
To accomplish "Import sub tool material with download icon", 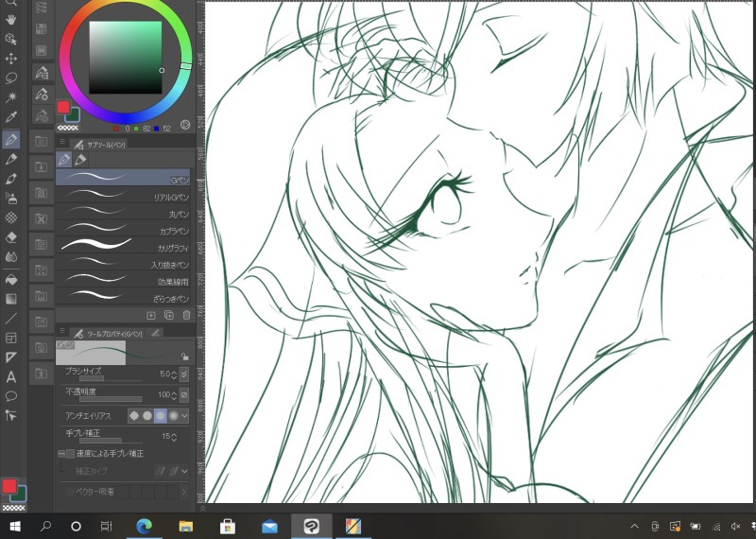I will [x=151, y=315].
